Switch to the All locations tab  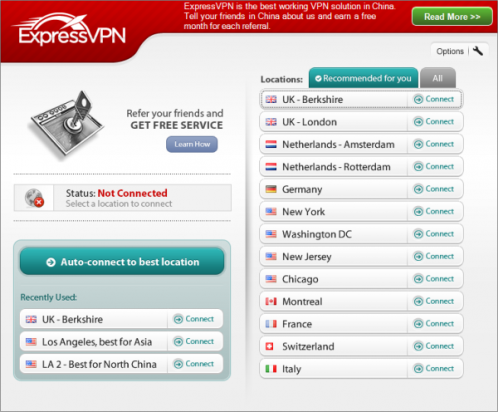[x=438, y=78]
